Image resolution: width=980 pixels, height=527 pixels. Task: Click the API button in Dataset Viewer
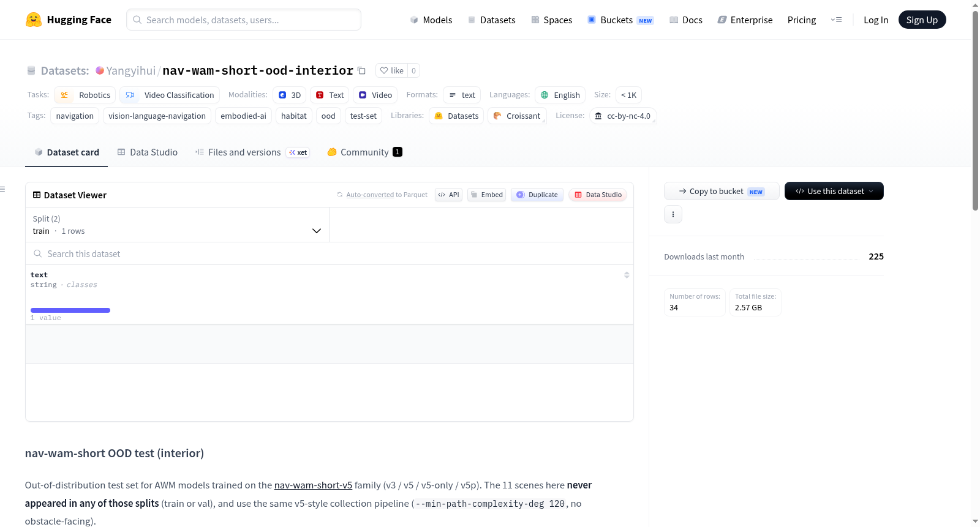click(448, 195)
